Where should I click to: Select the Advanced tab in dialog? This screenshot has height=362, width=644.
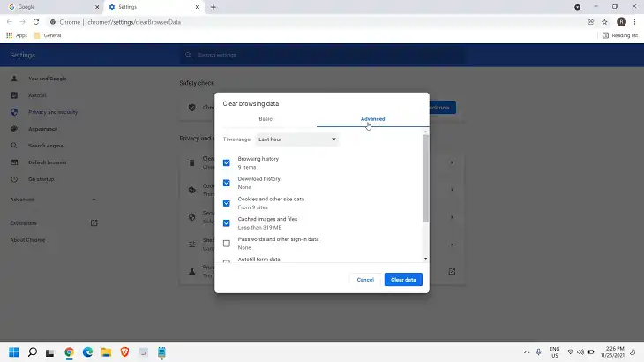(x=372, y=118)
